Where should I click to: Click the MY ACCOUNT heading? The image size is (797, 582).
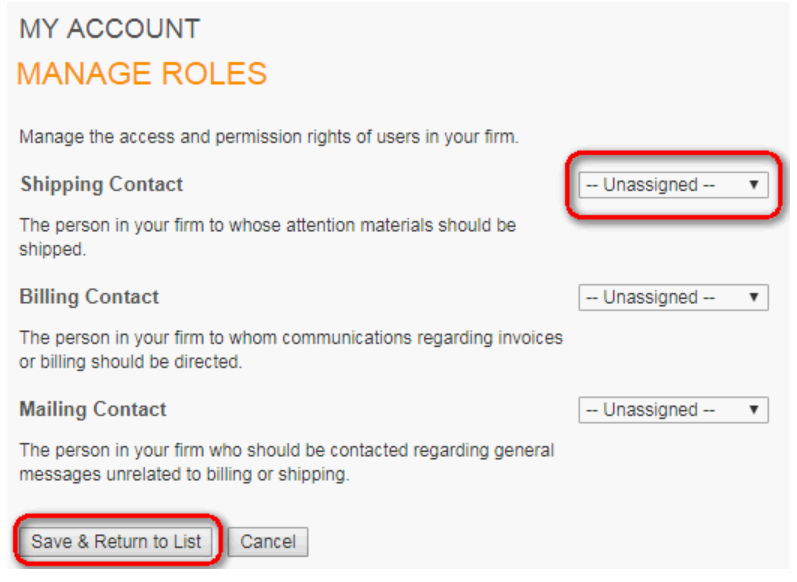109,29
